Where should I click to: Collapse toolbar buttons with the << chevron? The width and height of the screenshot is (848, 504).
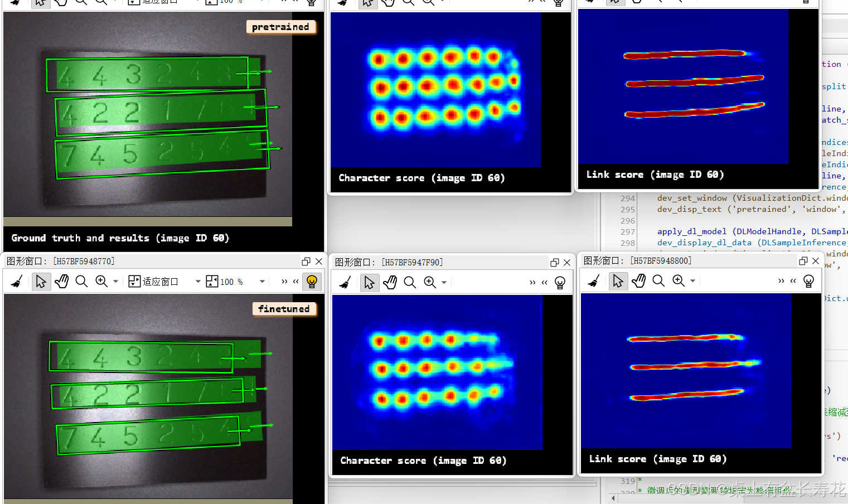(x=296, y=281)
